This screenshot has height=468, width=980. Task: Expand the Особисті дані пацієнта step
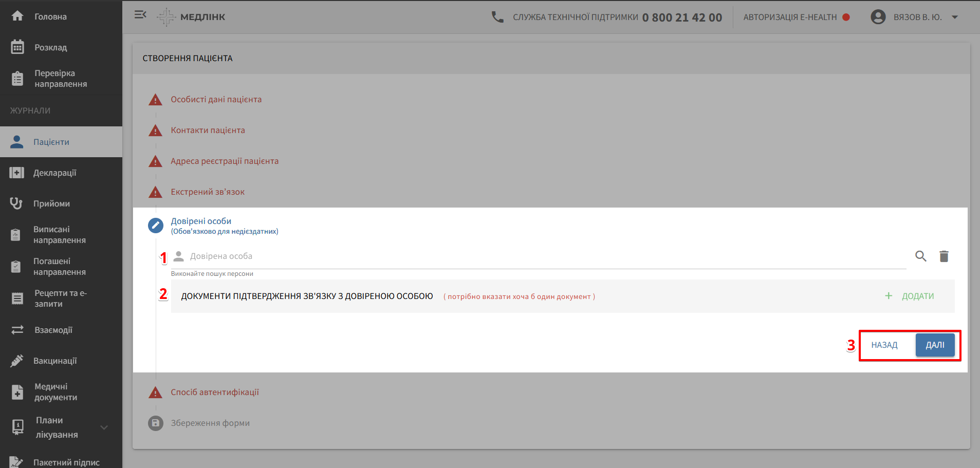[x=216, y=99]
